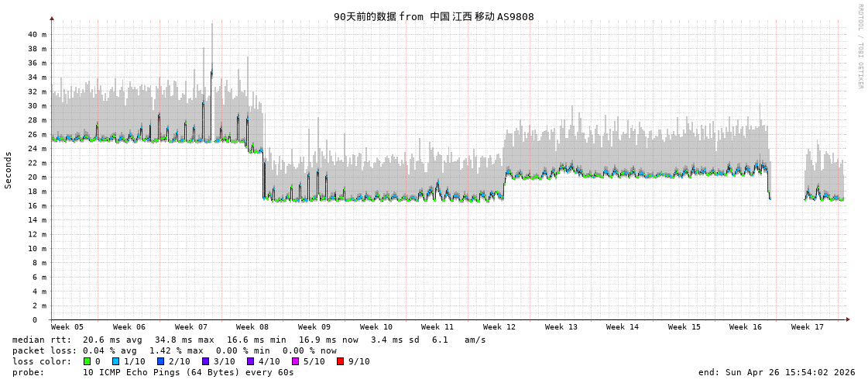The width and height of the screenshot is (868, 383).
Task: Click the violet 4/10 loss swatch
Action: [250, 361]
